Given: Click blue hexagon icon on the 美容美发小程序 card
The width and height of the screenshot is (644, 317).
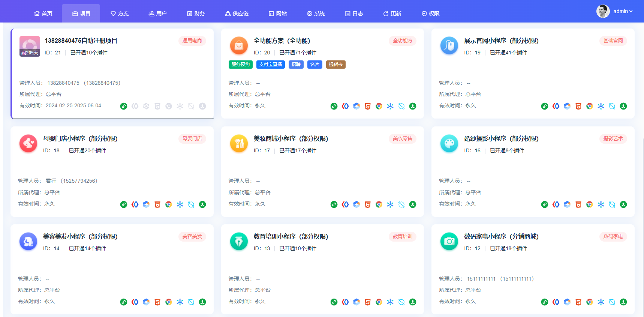Looking at the screenshot, I should click(x=146, y=302).
